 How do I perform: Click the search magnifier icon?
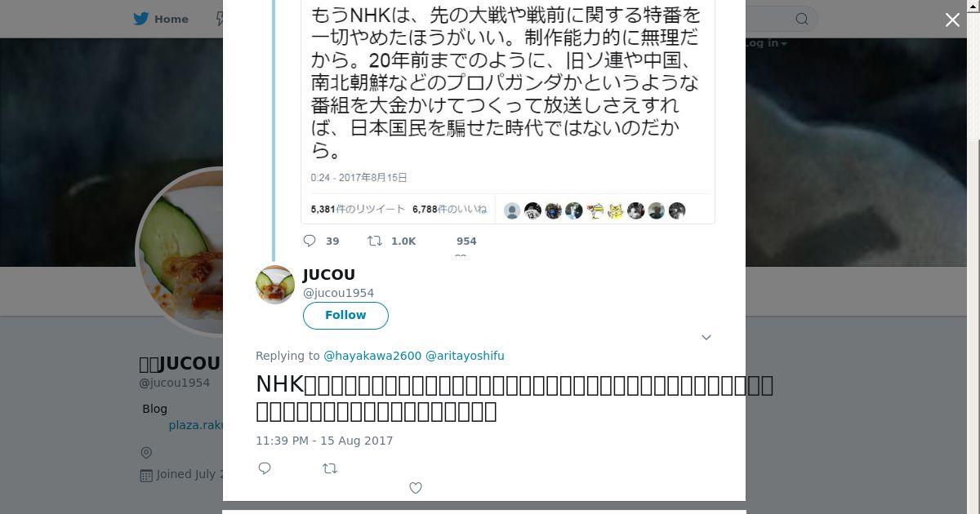click(802, 19)
